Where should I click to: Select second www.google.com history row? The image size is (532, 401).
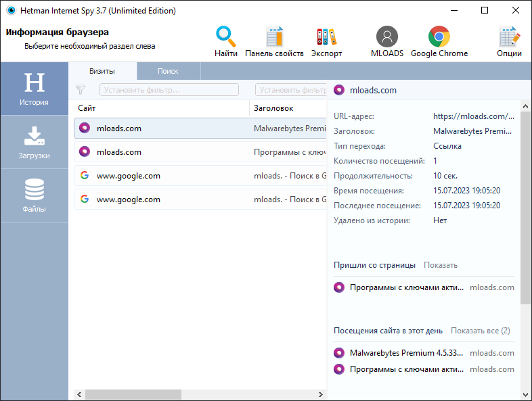[x=200, y=199]
